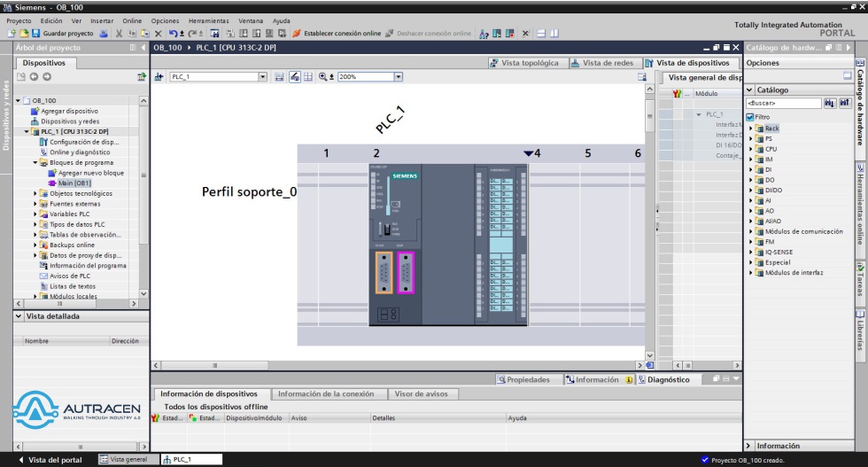Click the search upward icon in catalog
The width and height of the screenshot is (868, 467).
(x=844, y=103)
